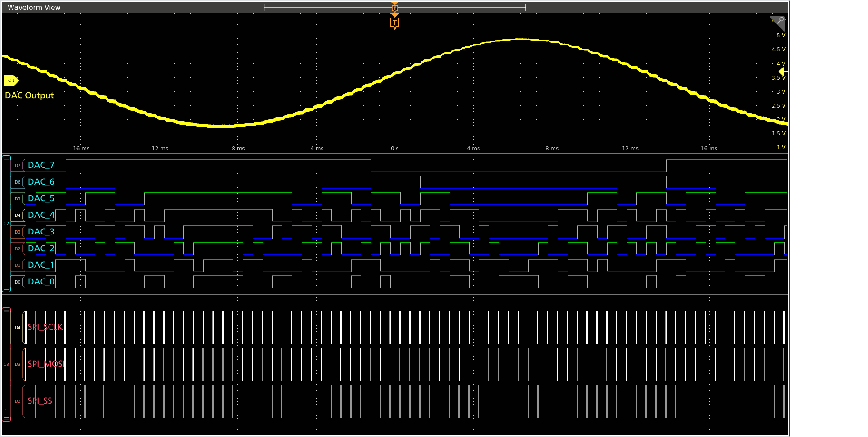This screenshot has width=868, height=437.
Task: Click the C2 group label badge
Action: pyautogui.click(x=6, y=223)
